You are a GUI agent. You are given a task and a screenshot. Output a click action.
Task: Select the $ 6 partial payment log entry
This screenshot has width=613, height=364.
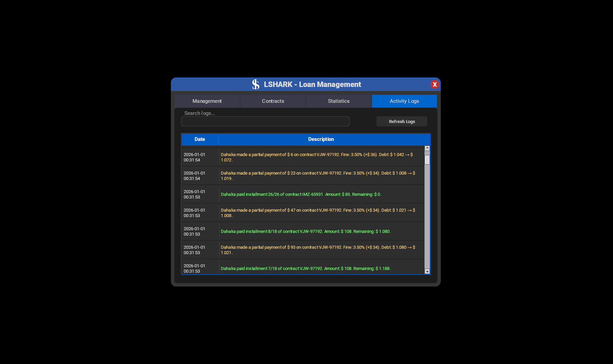pos(303,157)
